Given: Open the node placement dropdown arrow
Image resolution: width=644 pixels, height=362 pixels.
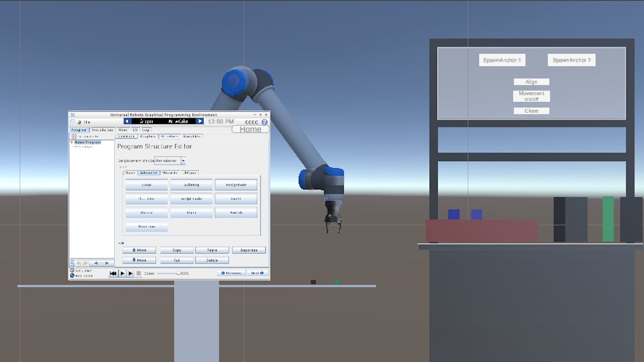Looking at the screenshot, I should point(183,161).
